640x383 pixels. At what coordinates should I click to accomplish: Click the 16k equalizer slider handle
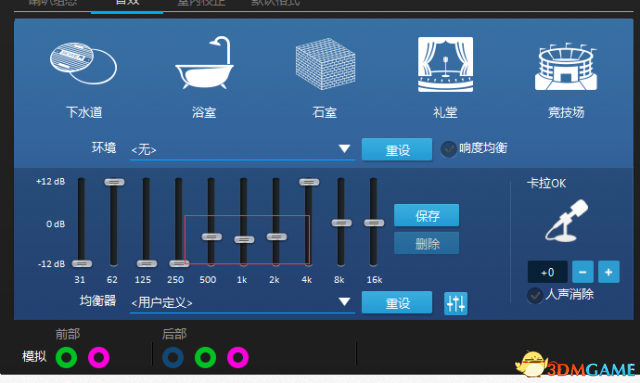(x=374, y=223)
